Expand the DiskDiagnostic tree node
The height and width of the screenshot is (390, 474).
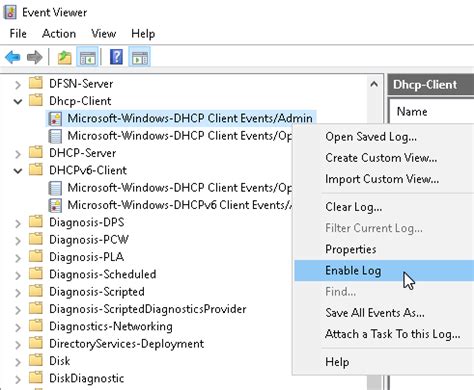click(x=18, y=379)
